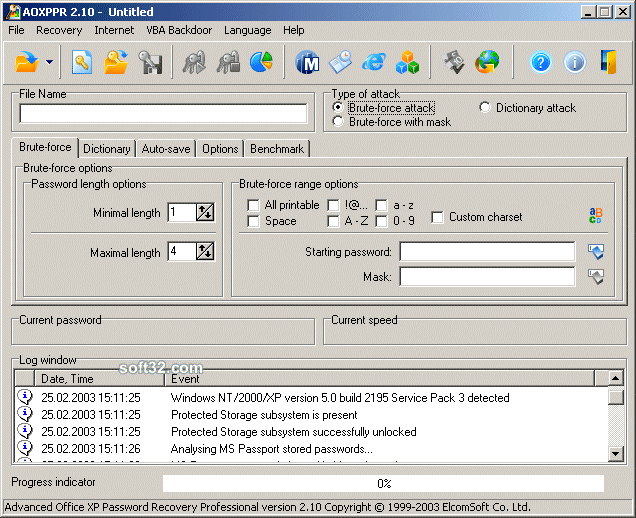Enable the Space checkbox
The height and width of the screenshot is (518, 636).
(x=253, y=221)
